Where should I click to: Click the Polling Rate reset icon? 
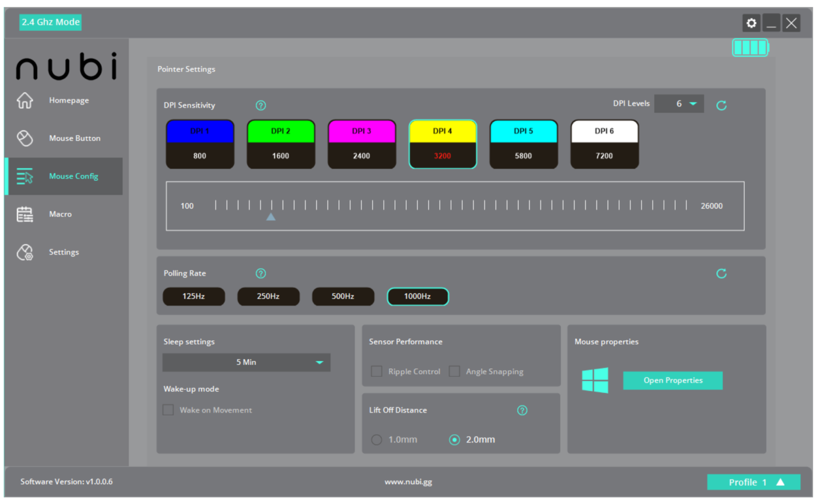(721, 274)
